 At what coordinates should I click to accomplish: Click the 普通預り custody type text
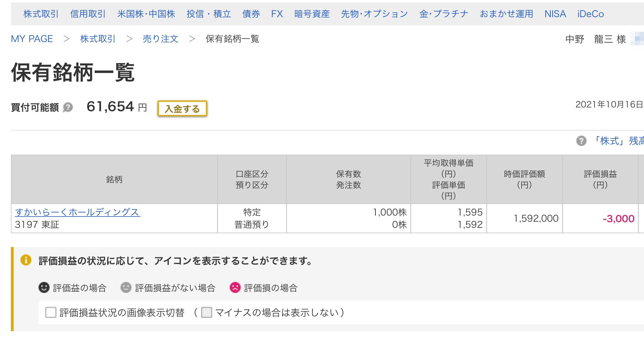point(252,225)
